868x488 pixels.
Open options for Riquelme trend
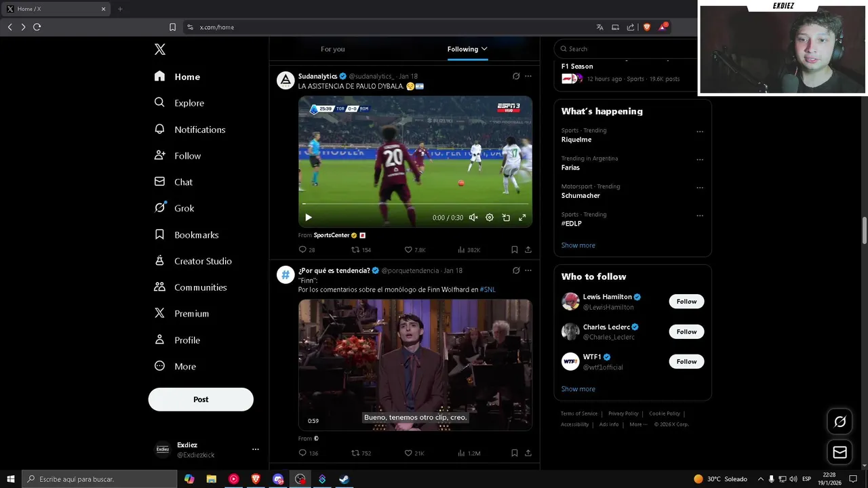[x=700, y=131]
